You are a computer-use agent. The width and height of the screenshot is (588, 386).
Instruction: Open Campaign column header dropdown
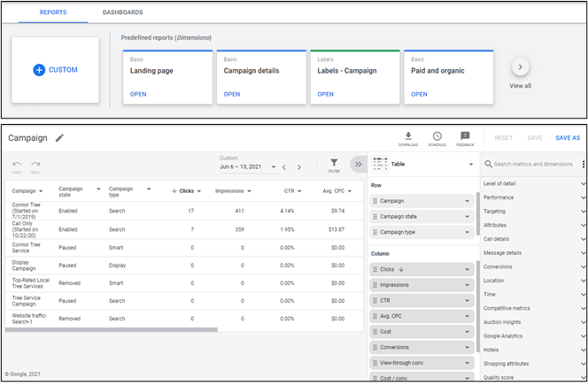point(41,191)
